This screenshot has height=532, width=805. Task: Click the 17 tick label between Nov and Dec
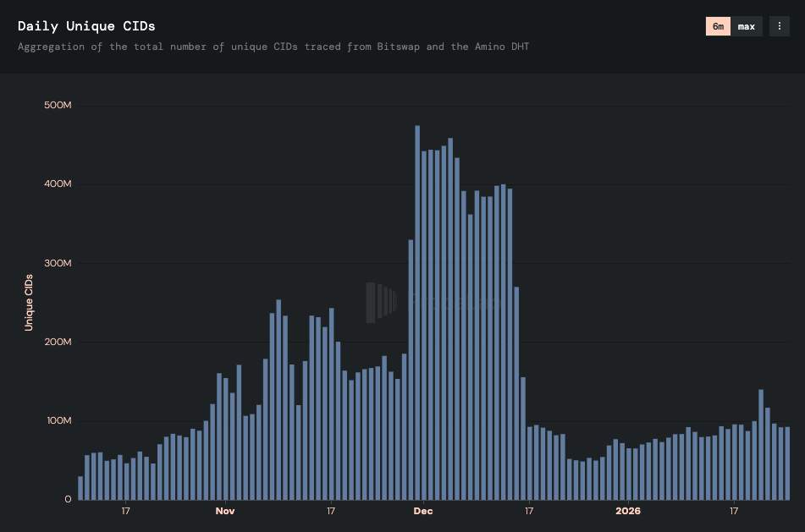330,511
